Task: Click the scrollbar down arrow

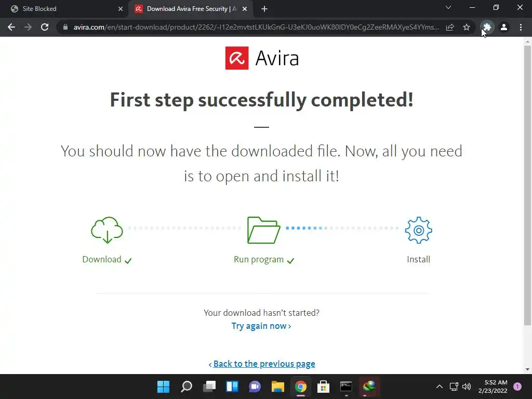Action: [527, 369]
